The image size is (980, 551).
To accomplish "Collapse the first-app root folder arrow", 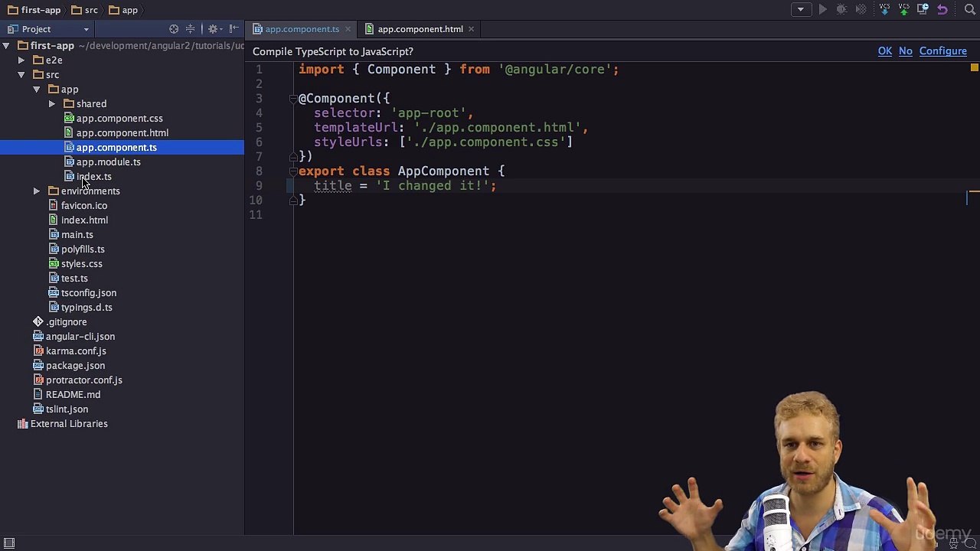I will [6, 46].
